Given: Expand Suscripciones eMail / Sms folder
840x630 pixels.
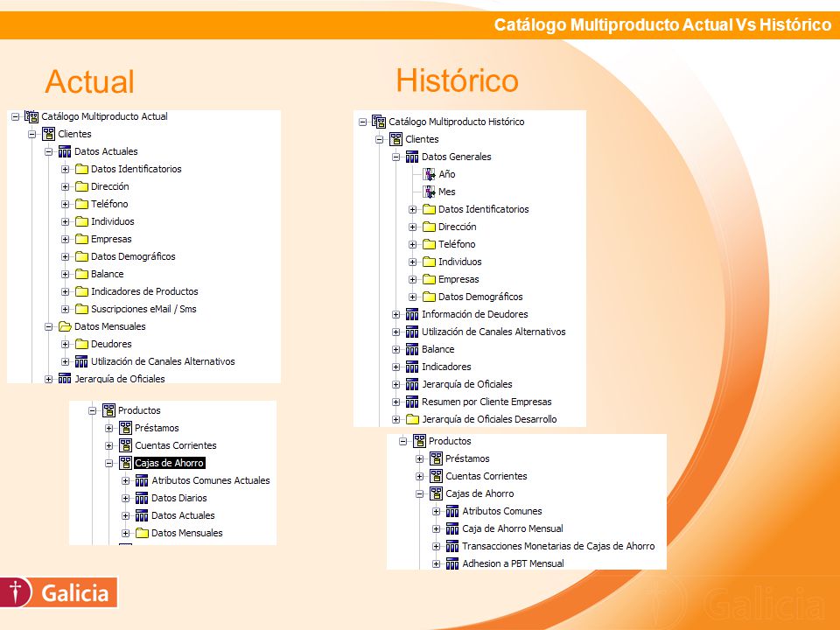Looking at the screenshot, I should (x=65, y=309).
